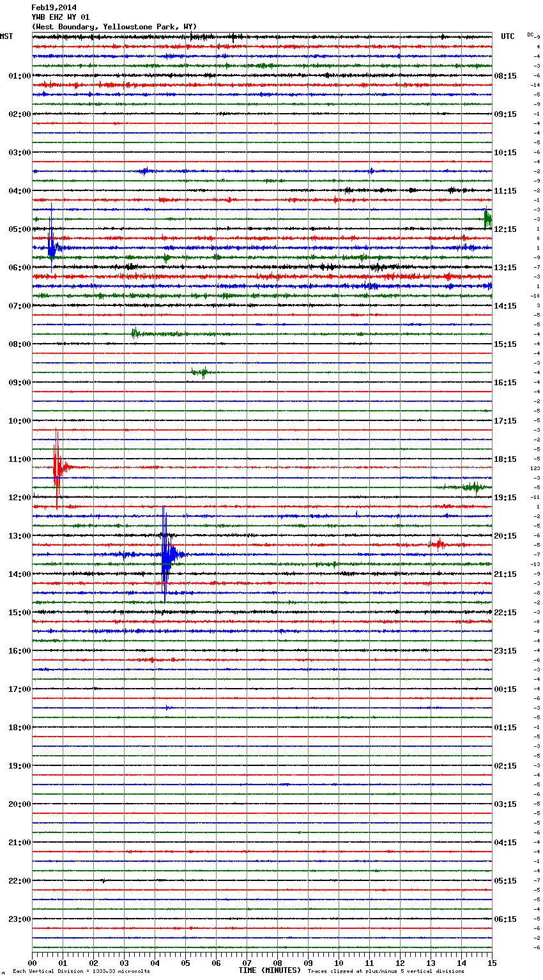Select the '08:00' MST hour label

tap(20, 344)
